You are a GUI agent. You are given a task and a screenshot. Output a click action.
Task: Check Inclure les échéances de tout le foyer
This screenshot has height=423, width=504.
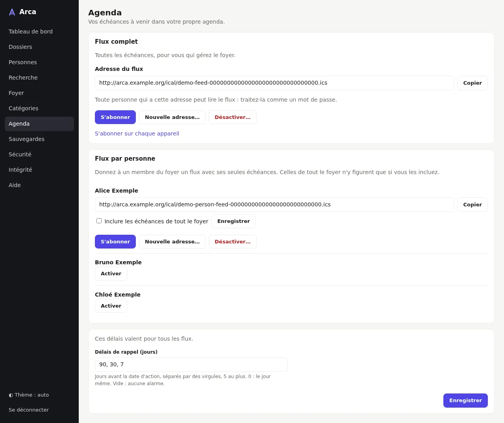coord(99,221)
